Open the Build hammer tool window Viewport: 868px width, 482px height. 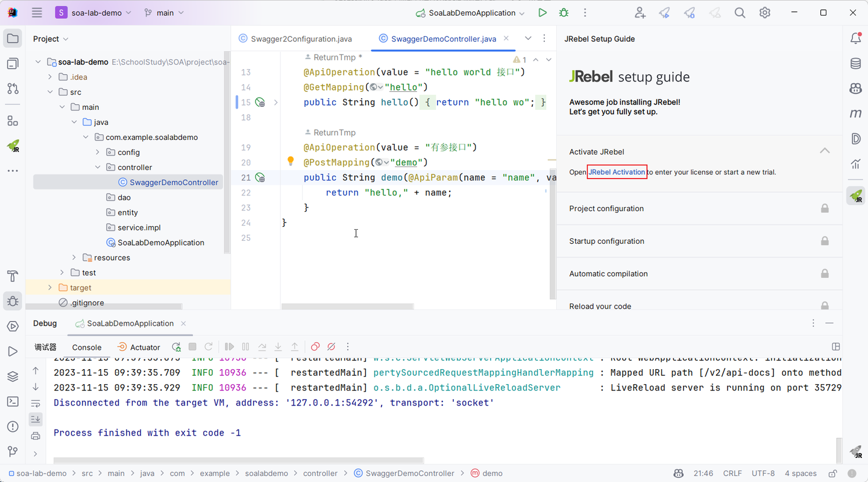pos(13,276)
